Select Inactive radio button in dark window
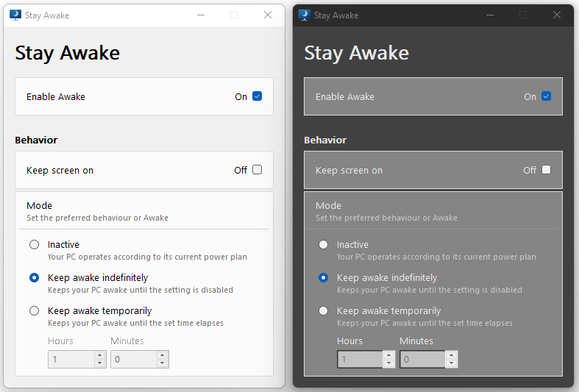The width and height of the screenshot is (579, 392). [324, 245]
